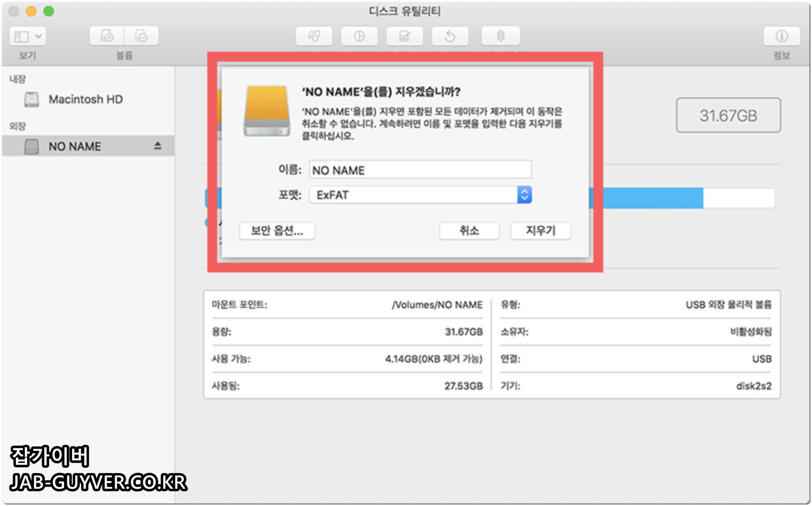
Task: Click the 보안 옵션 button
Action: (277, 231)
